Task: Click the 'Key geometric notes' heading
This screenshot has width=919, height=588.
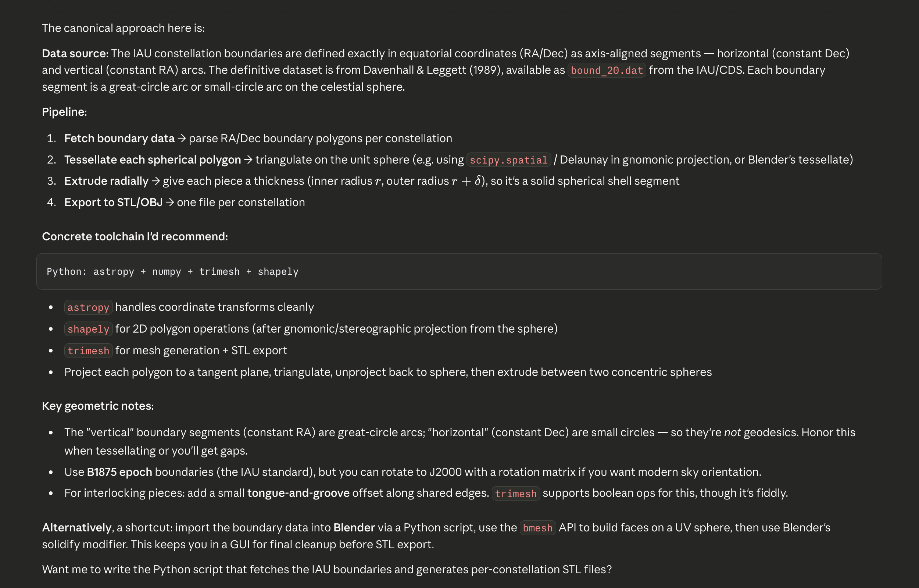Action: (97, 406)
